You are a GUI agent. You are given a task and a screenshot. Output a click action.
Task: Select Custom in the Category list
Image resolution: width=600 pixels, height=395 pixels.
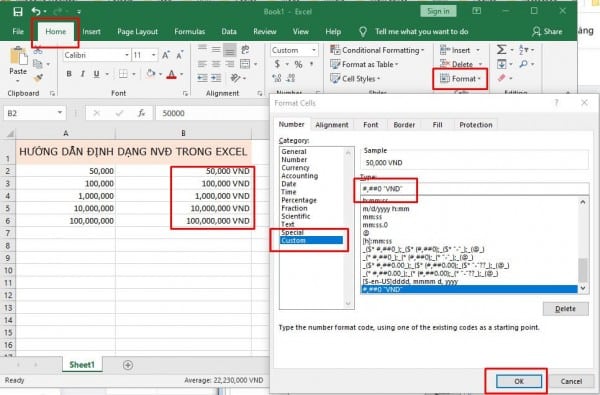click(311, 240)
